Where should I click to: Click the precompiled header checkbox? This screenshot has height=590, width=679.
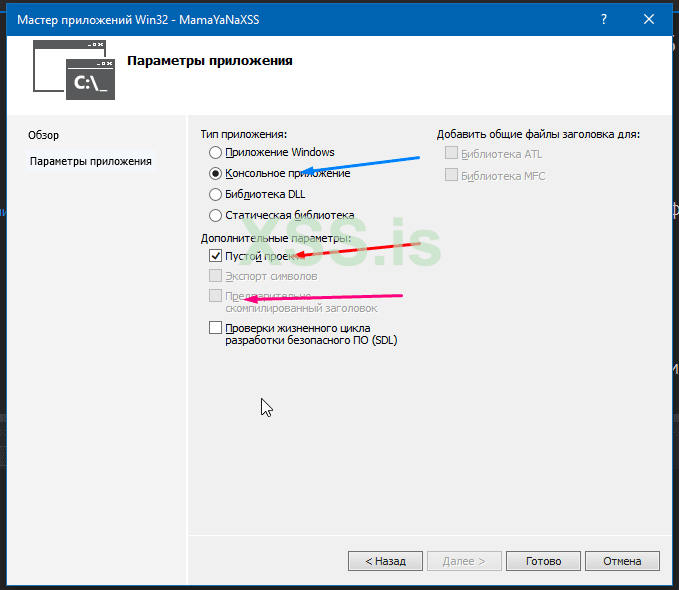click(x=215, y=296)
